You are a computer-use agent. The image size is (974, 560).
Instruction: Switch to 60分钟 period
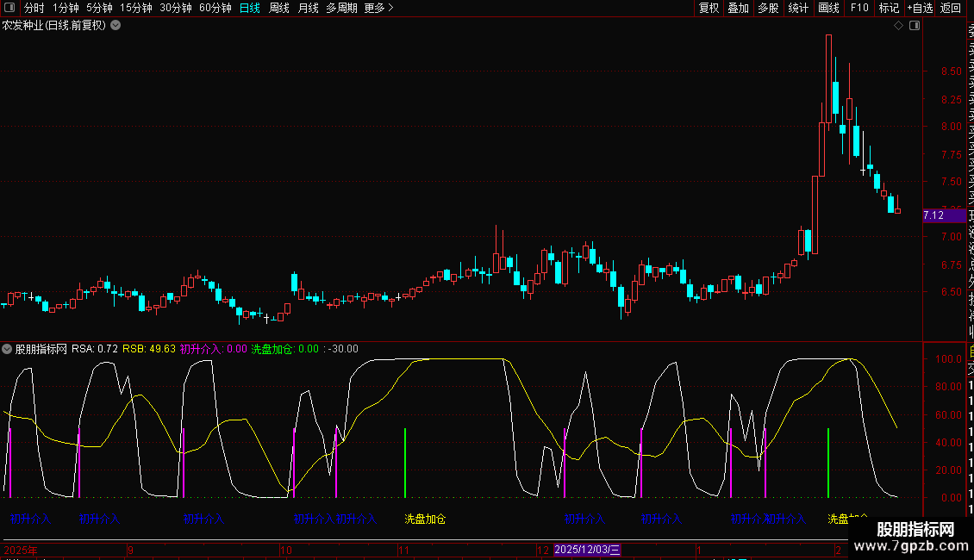215,8
